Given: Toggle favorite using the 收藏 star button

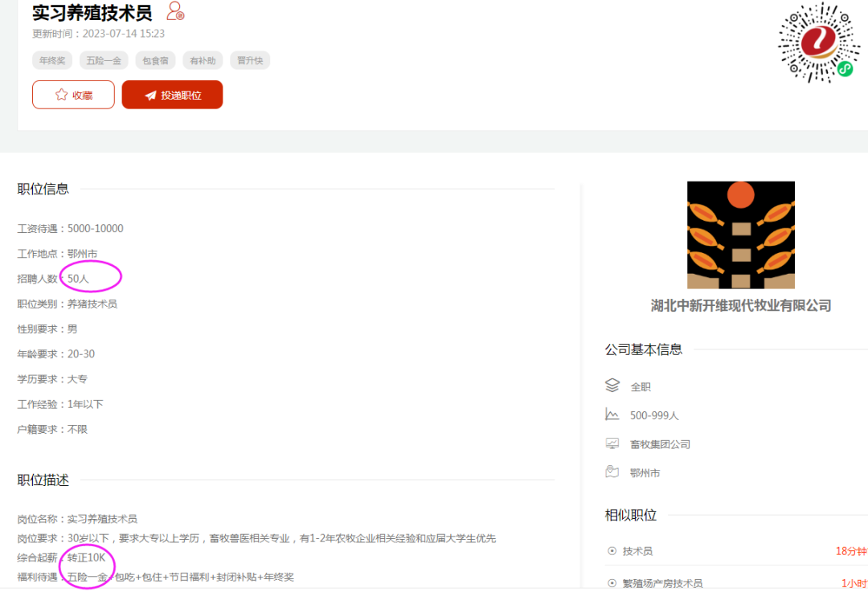Looking at the screenshot, I should pyautogui.click(x=73, y=95).
